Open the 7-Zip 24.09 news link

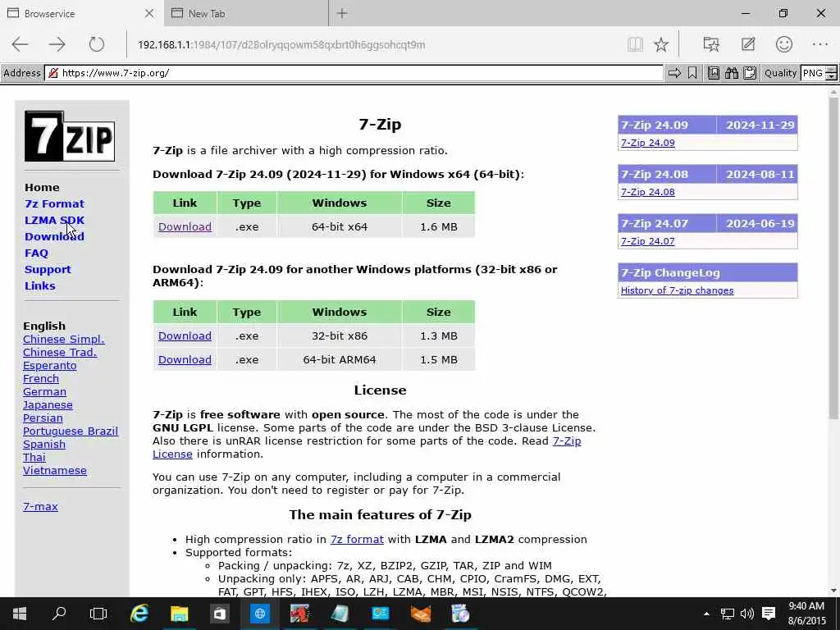click(648, 143)
